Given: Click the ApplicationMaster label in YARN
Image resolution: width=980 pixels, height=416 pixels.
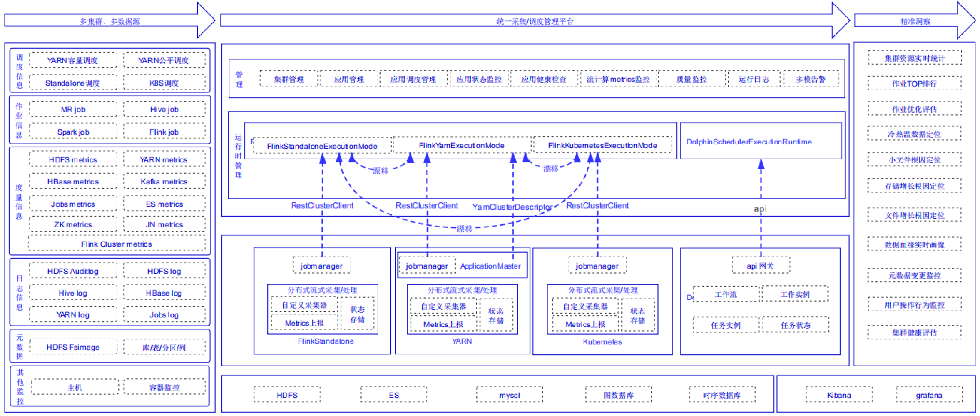Looking at the screenshot, I should click(x=490, y=266).
